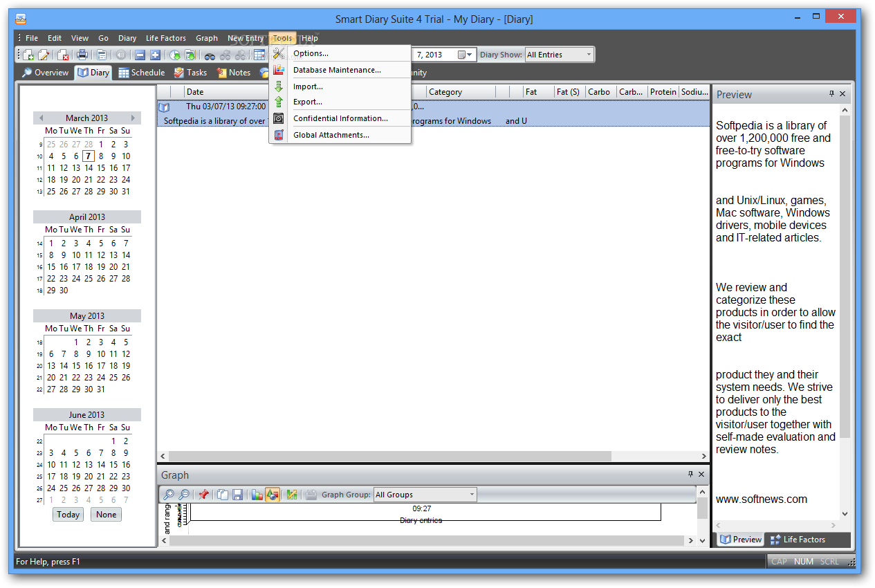The height and width of the screenshot is (588, 875).
Task: Click the calendar icon in date field
Action: [461, 55]
